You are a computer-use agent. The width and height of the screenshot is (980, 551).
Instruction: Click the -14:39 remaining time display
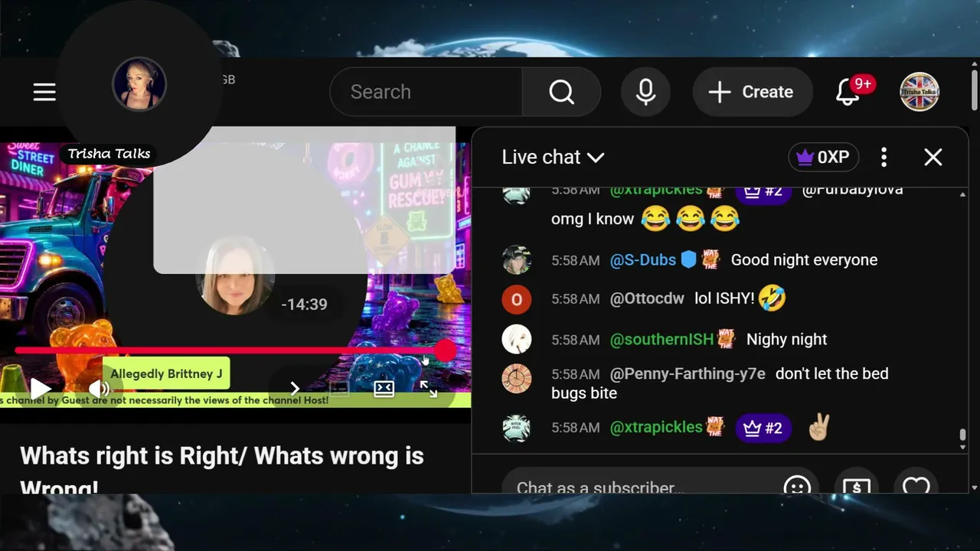pyautogui.click(x=304, y=304)
